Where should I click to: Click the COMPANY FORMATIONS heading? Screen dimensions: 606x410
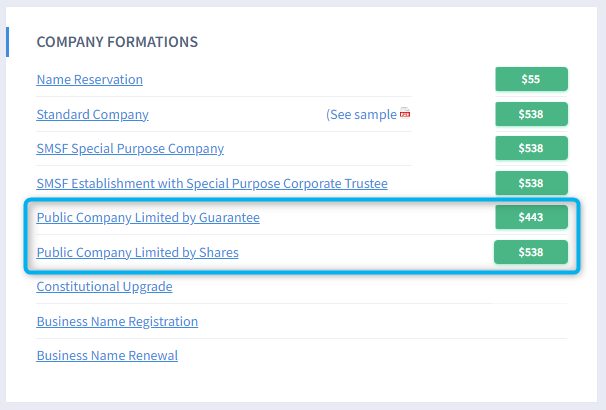click(117, 42)
